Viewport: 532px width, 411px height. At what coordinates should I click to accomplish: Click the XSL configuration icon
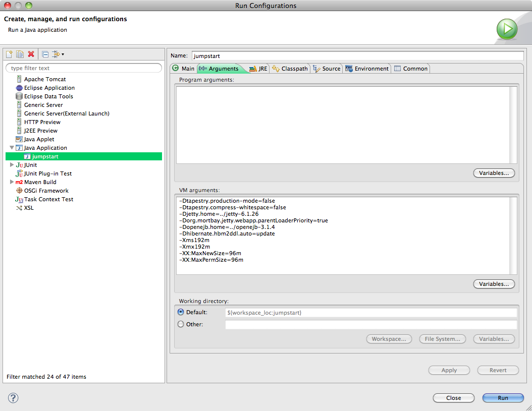click(19, 208)
